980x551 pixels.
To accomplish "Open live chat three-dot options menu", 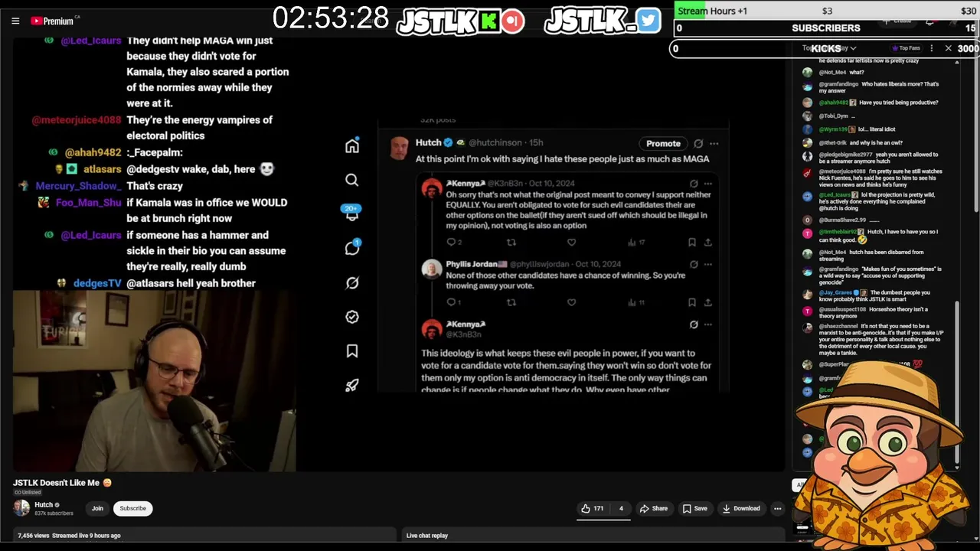I will click(x=931, y=48).
